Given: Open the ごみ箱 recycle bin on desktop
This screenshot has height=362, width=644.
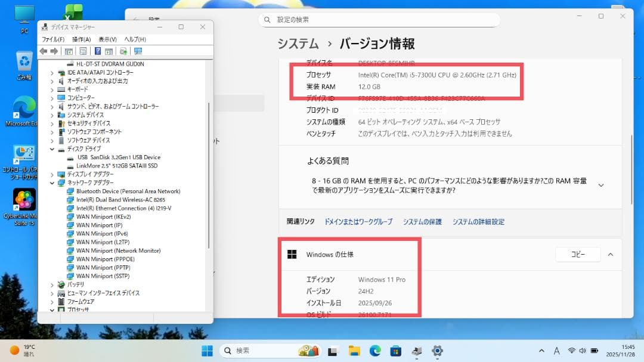Looking at the screenshot, I should (x=23, y=60).
